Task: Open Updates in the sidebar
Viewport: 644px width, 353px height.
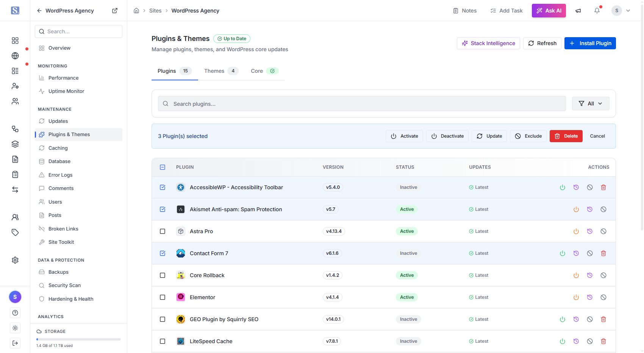Action: coord(78,121)
